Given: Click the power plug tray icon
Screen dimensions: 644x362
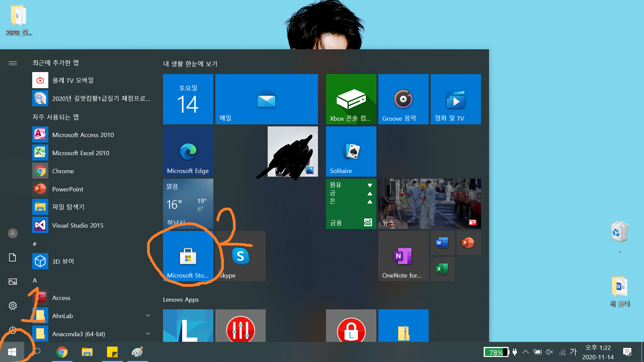Looking at the screenshot, I should pos(515,352).
